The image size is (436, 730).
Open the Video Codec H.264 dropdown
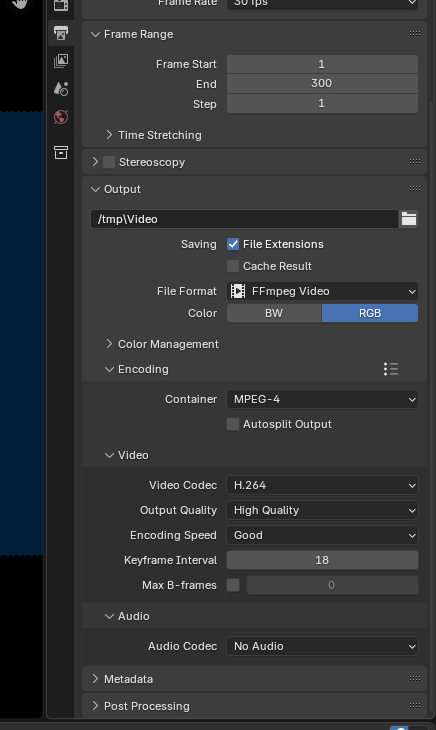click(322, 485)
